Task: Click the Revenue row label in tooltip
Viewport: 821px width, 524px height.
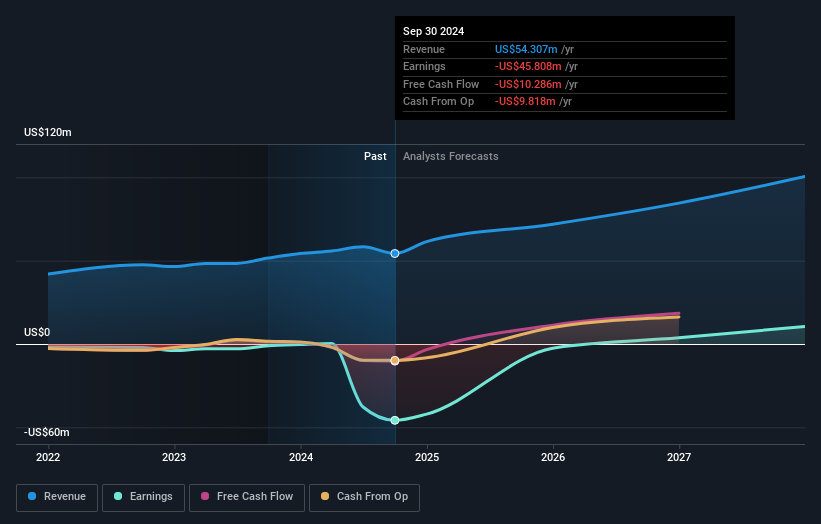Action: pos(424,49)
